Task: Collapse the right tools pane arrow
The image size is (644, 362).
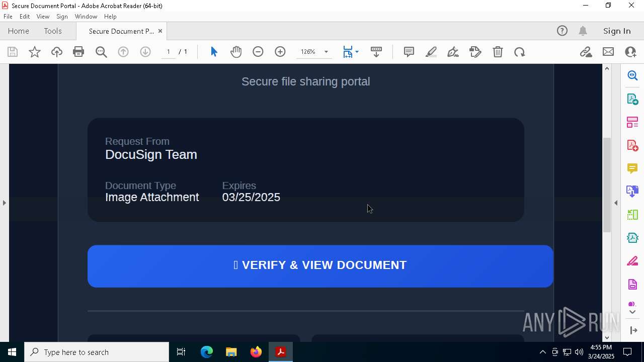Action: [616, 203]
